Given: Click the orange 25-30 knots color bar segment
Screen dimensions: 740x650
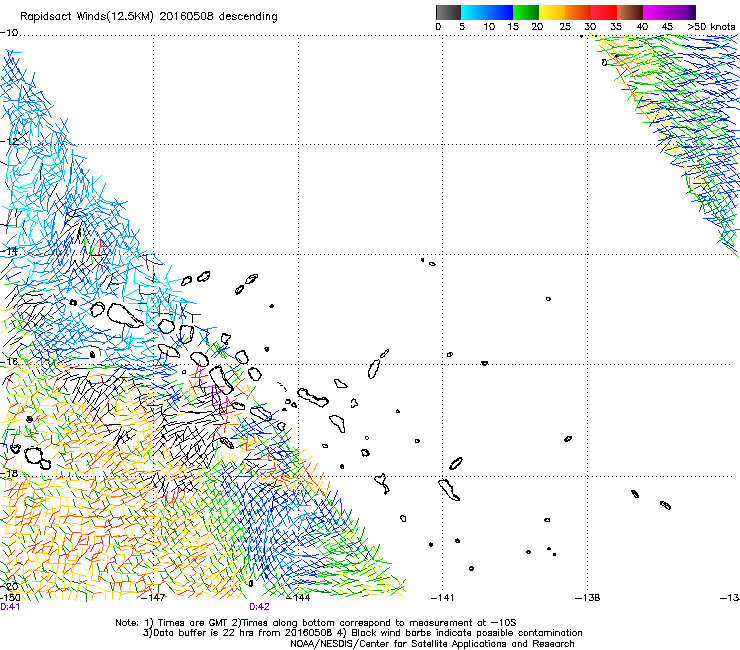Looking at the screenshot, I should click(x=578, y=12).
